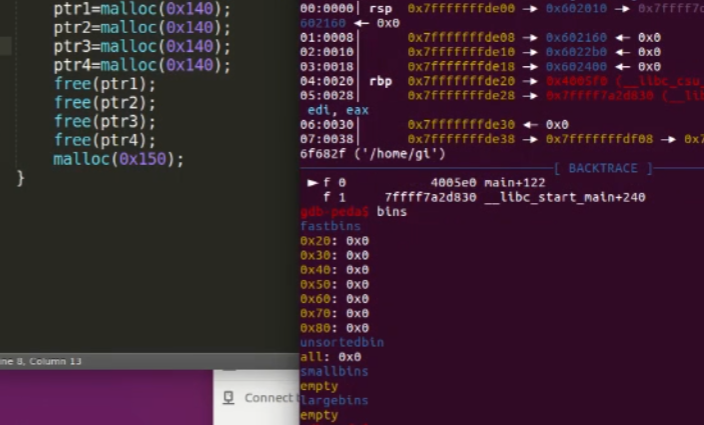Click the fastbins heading in terminal output
This screenshot has height=425, width=704.
tap(330, 226)
